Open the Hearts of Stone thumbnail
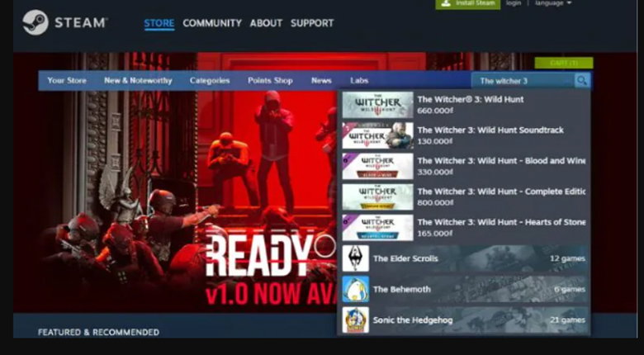The height and width of the screenshot is (355, 644). 378,228
